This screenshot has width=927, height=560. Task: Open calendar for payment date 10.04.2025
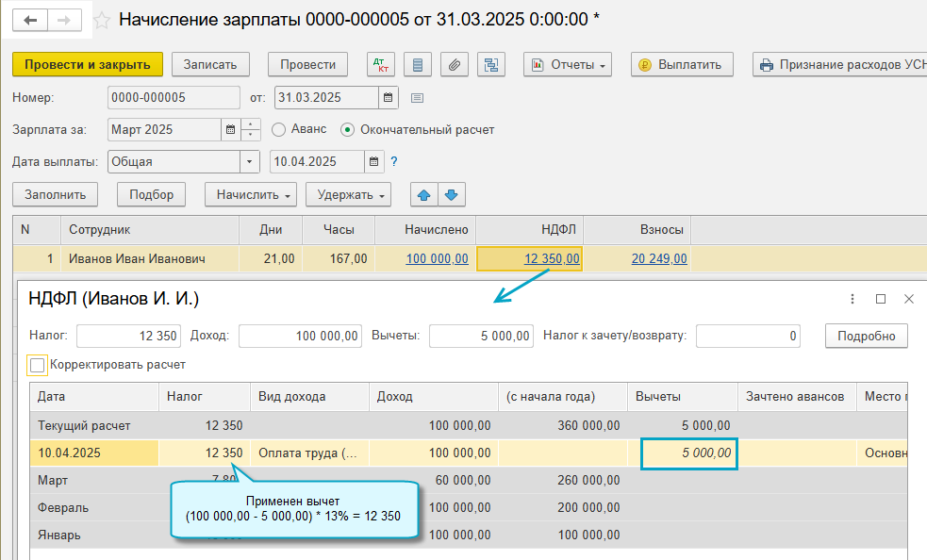pos(373,161)
